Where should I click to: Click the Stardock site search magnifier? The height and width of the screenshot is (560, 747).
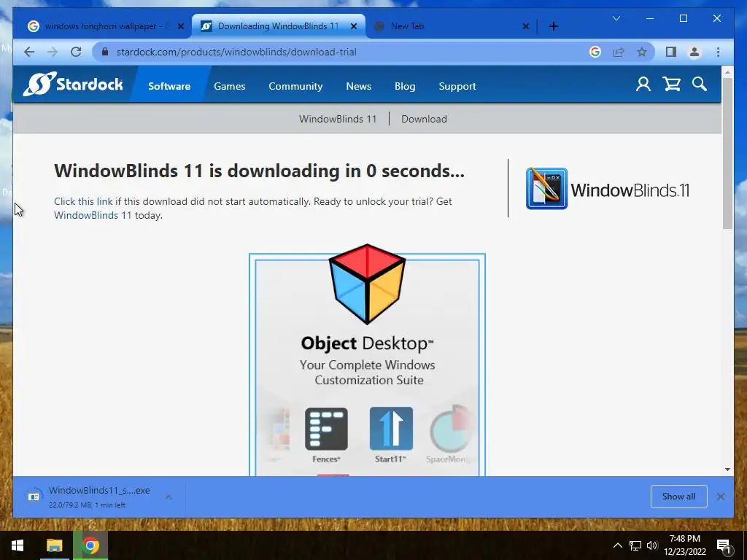pyautogui.click(x=700, y=85)
